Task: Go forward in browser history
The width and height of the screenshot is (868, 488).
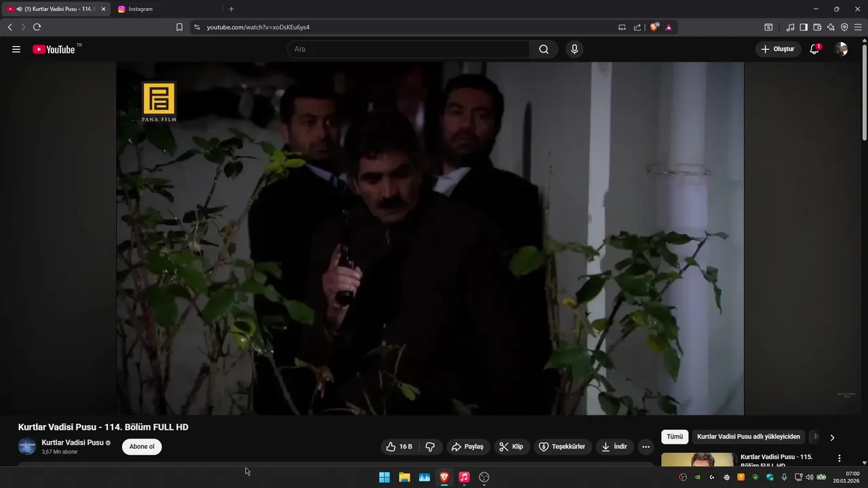Action: (23, 27)
